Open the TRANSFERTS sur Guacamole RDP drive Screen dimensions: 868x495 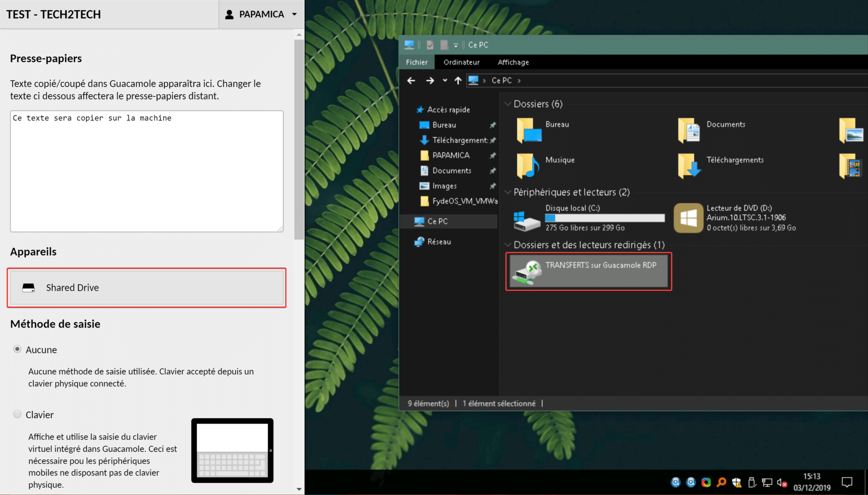588,272
